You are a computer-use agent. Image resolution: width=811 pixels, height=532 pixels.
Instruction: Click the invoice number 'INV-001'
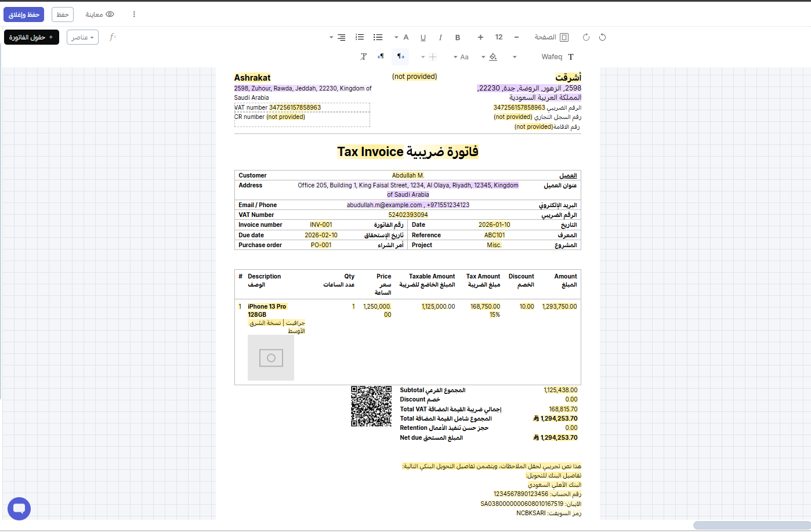[x=321, y=225]
